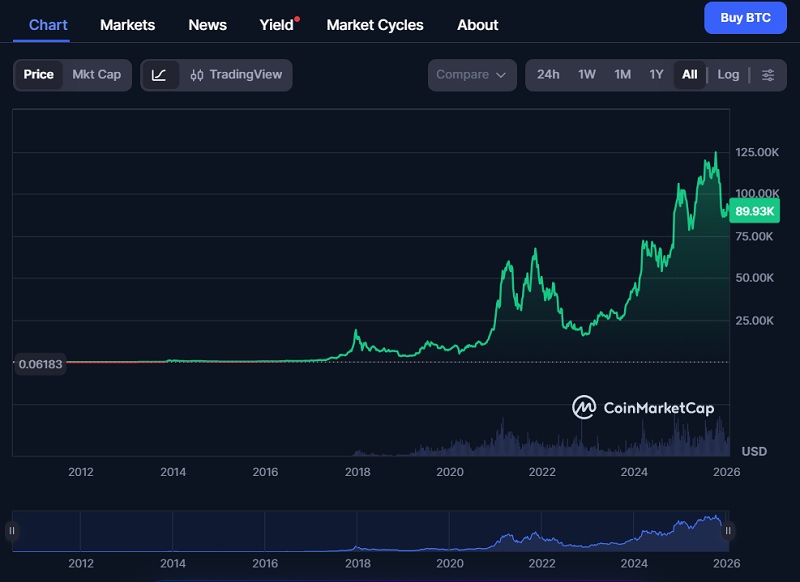Expand Market Cycles options
Image resolution: width=800 pixels, height=582 pixels.
click(374, 24)
